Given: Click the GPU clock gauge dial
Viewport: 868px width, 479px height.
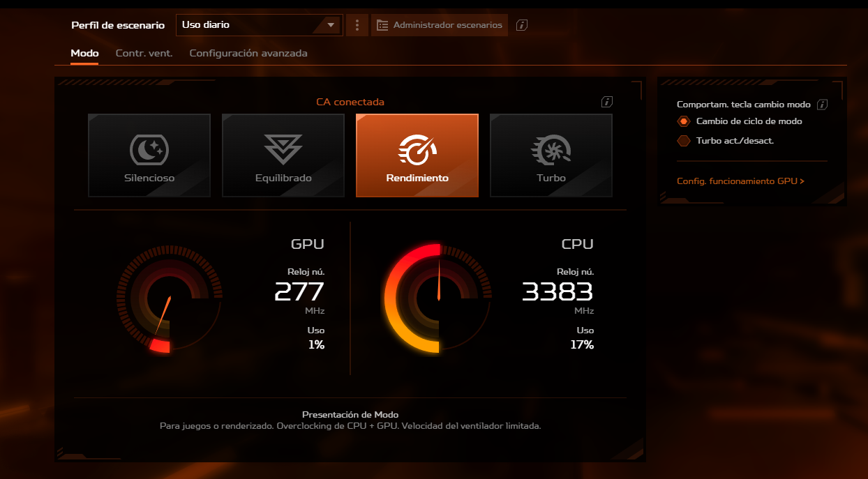Looking at the screenshot, I should tap(170, 299).
